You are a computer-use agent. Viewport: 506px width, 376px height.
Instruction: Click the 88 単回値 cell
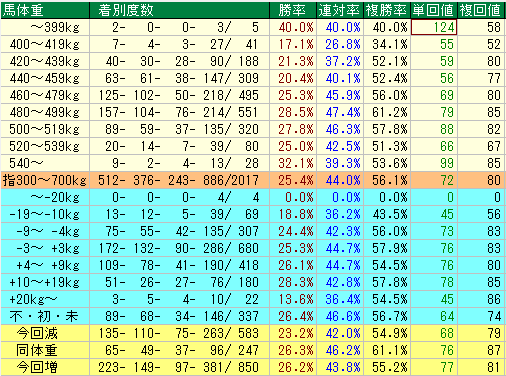434,129
